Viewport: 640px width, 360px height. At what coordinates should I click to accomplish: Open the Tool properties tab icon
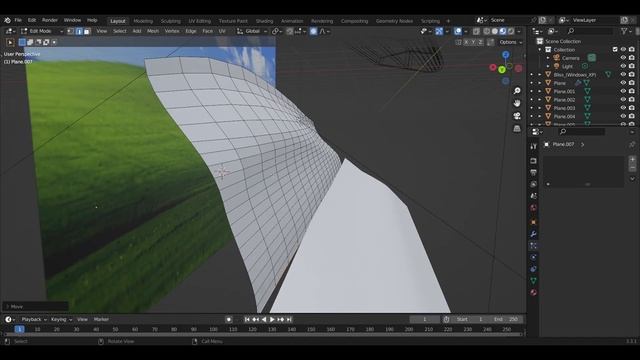click(x=533, y=147)
